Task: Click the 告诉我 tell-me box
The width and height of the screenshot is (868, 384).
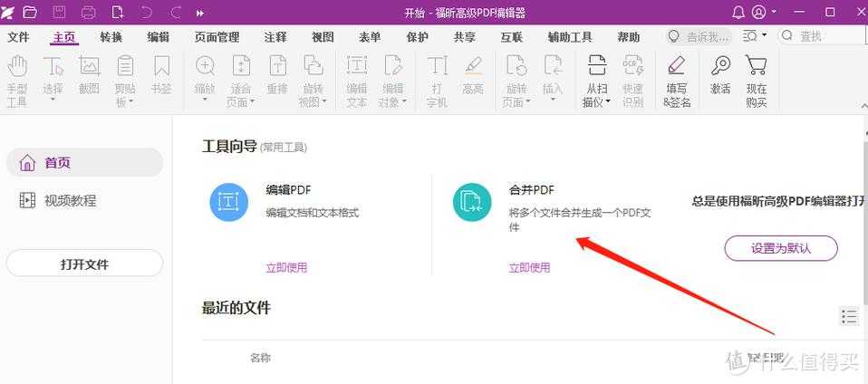Action: pyautogui.click(x=699, y=37)
